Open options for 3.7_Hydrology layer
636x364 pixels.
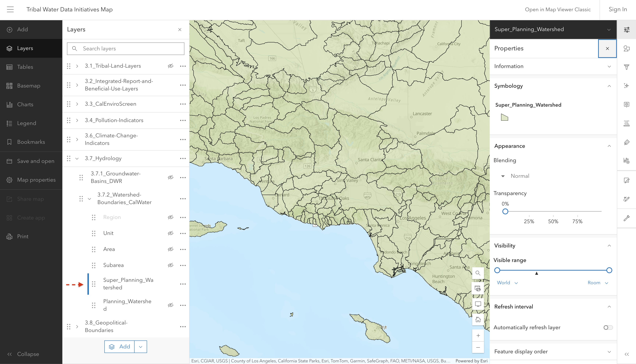click(183, 158)
